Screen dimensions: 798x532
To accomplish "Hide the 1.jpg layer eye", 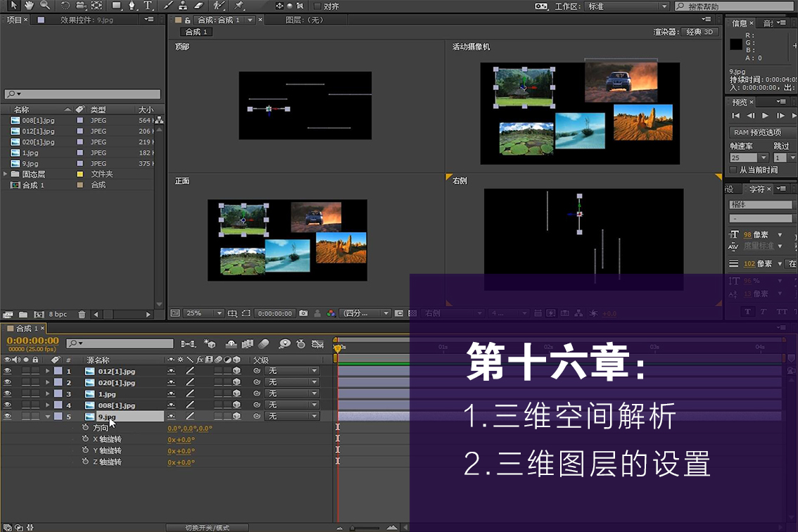I will (x=7, y=393).
